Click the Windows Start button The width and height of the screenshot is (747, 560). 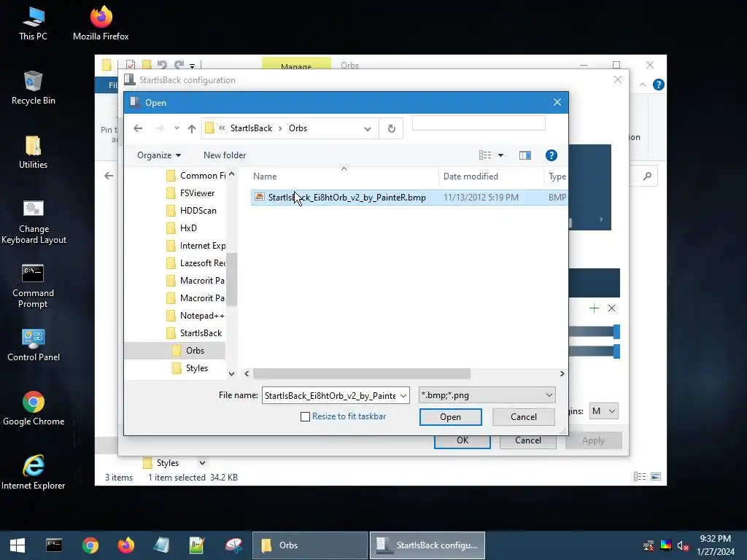[x=18, y=545]
